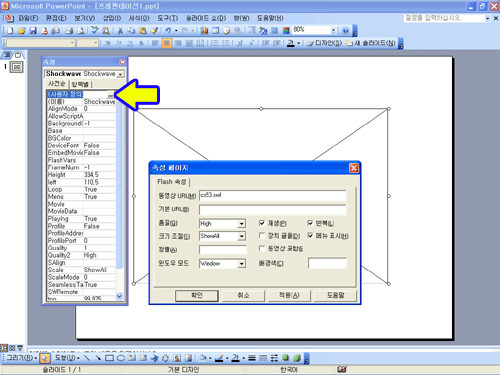500x375 pixels.
Task: Click the Insert WordArt icon
Action: pyautogui.click(x=154, y=358)
